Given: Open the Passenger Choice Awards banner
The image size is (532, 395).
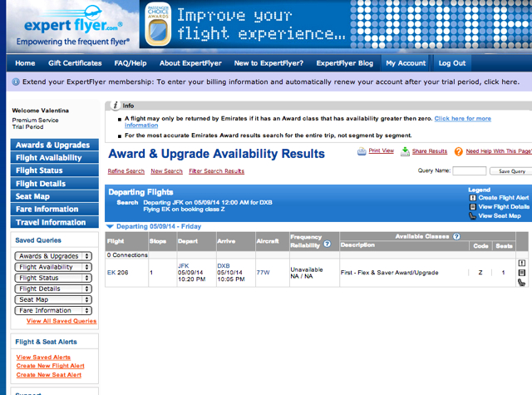Looking at the screenshot, I should [336, 24].
